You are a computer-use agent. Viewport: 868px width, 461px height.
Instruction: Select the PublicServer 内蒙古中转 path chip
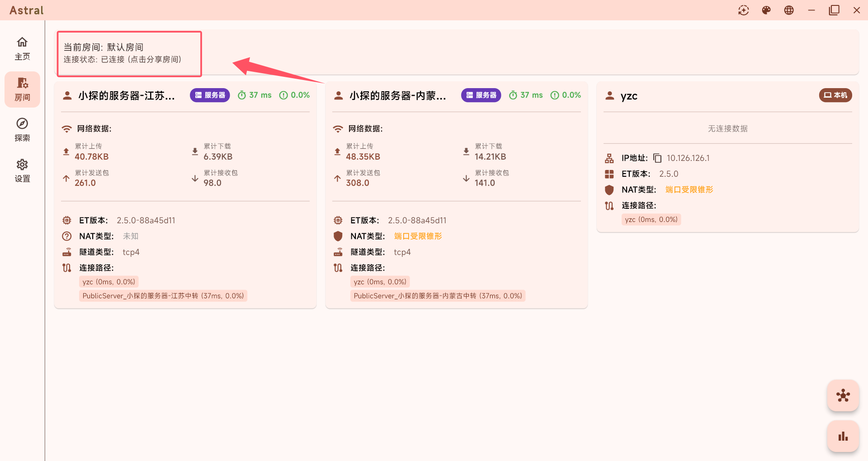tap(438, 296)
